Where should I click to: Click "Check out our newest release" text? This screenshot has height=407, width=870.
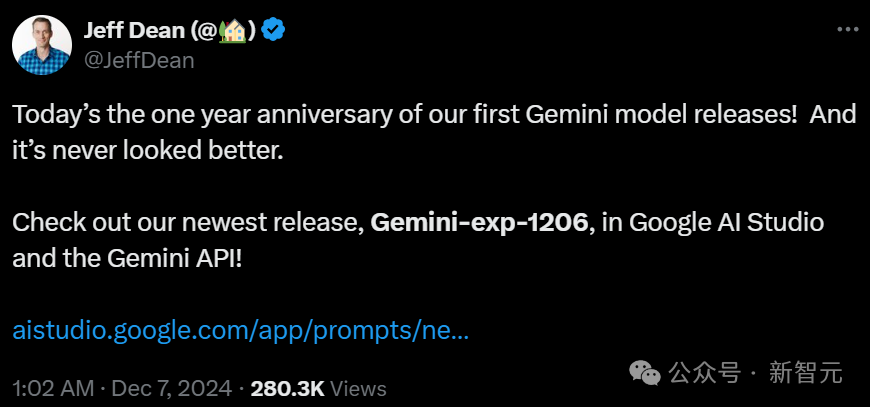tap(186, 222)
